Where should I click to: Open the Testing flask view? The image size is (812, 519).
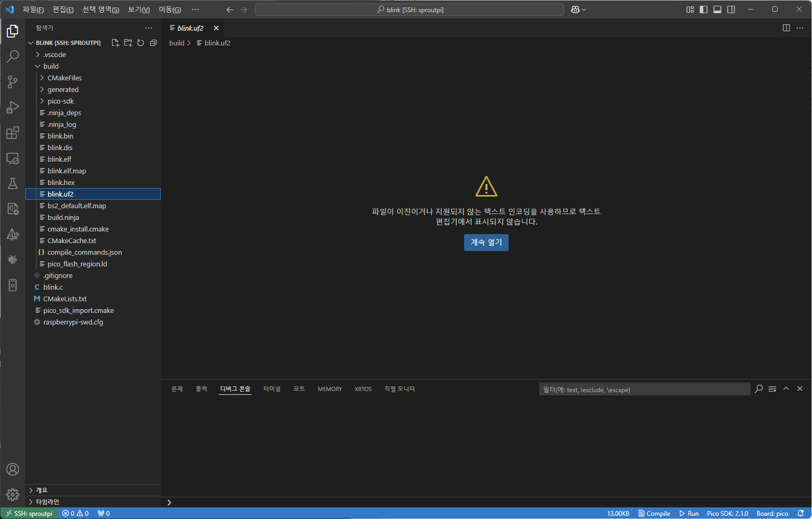point(13,183)
